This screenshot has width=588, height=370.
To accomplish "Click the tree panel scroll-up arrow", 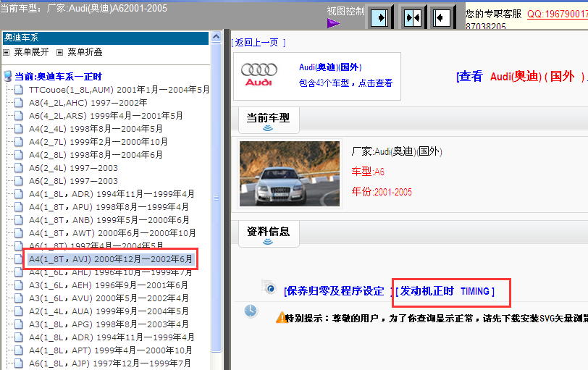I will (x=216, y=37).
